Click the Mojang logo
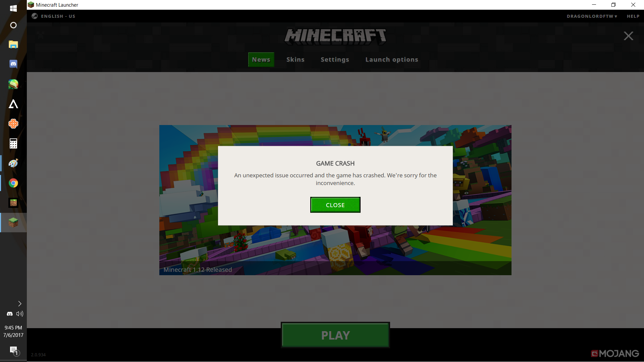This screenshot has height=362, width=644. [x=615, y=353]
